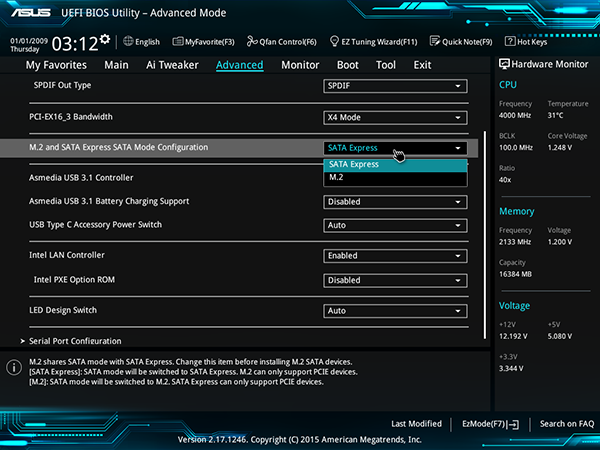Select the Advanced tab
The image size is (600, 450).
coord(240,65)
